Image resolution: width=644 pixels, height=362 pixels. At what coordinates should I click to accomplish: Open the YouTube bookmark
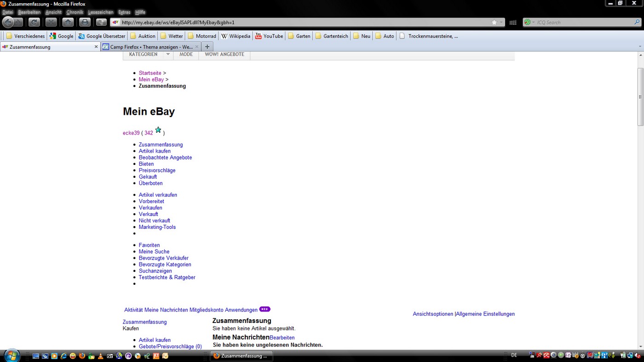coord(269,36)
